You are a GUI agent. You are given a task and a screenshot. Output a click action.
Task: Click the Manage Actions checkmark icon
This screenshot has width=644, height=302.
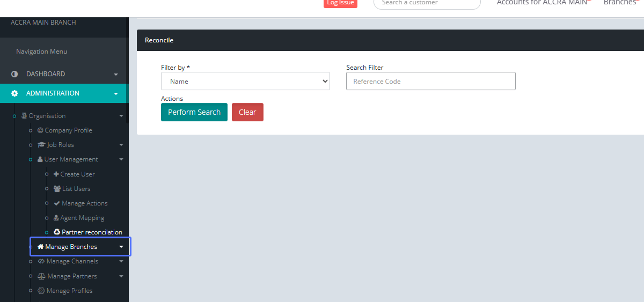(x=57, y=203)
